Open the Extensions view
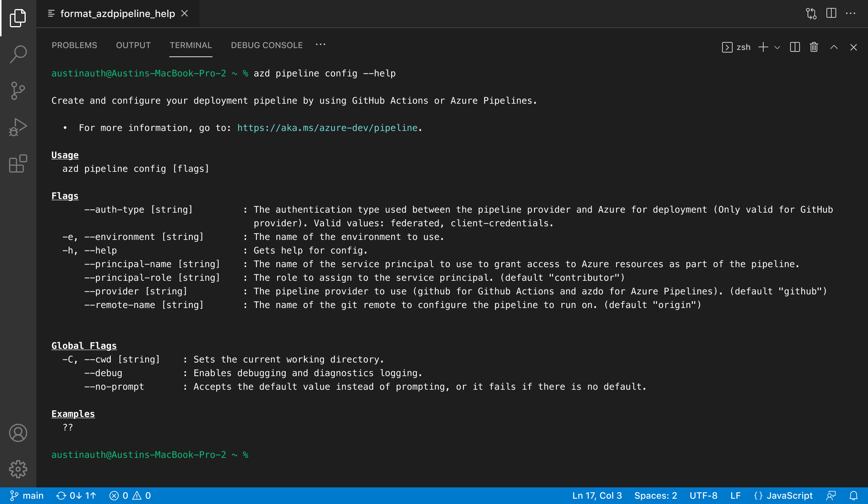The width and height of the screenshot is (868, 504). 19,163
